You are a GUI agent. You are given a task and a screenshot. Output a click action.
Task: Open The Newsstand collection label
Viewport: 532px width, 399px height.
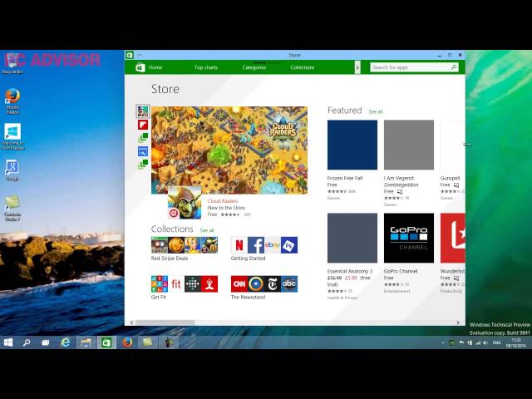click(x=248, y=298)
